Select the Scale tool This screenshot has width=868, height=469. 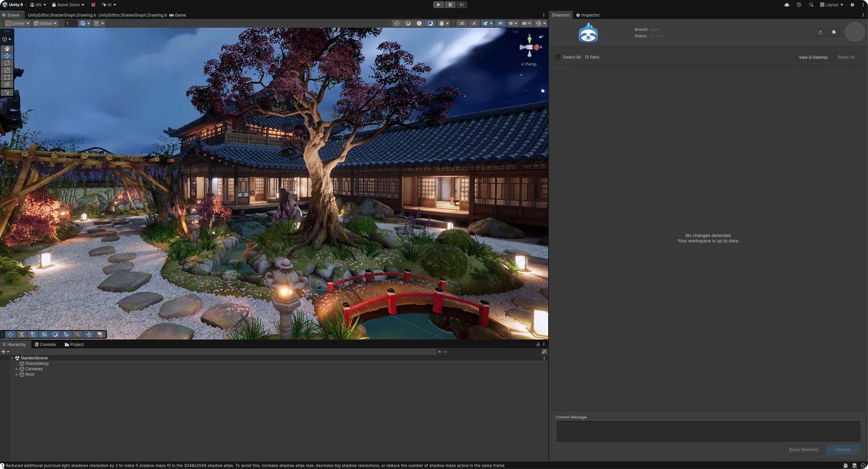pos(7,70)
